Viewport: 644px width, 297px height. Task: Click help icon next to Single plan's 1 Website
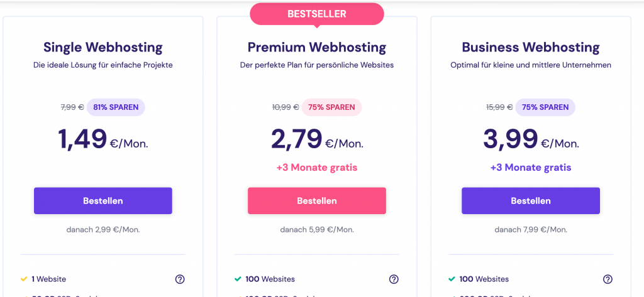pos(180,279)
